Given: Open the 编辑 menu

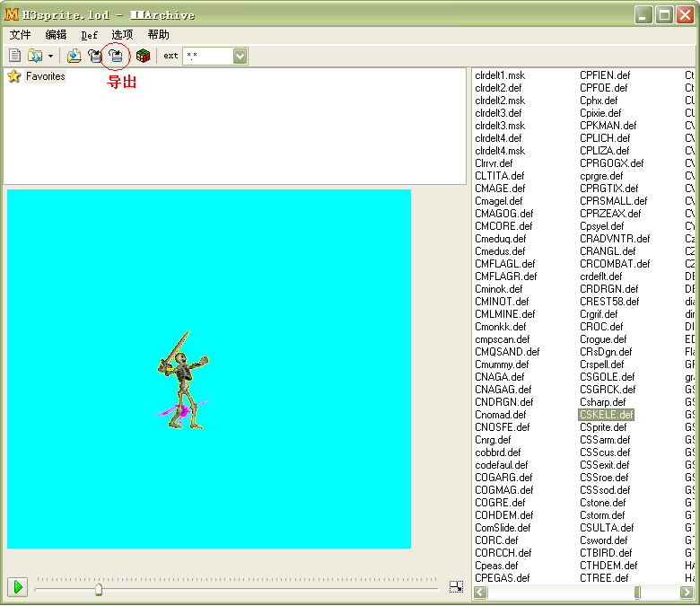Looking at the screenshot, I should pos(56,35).
